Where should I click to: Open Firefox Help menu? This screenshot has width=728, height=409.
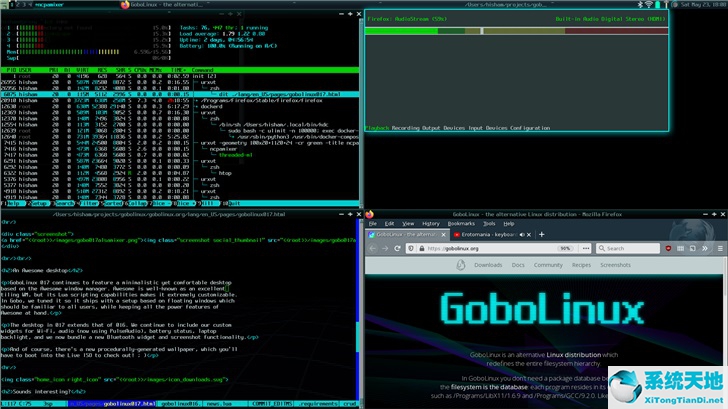509,224
